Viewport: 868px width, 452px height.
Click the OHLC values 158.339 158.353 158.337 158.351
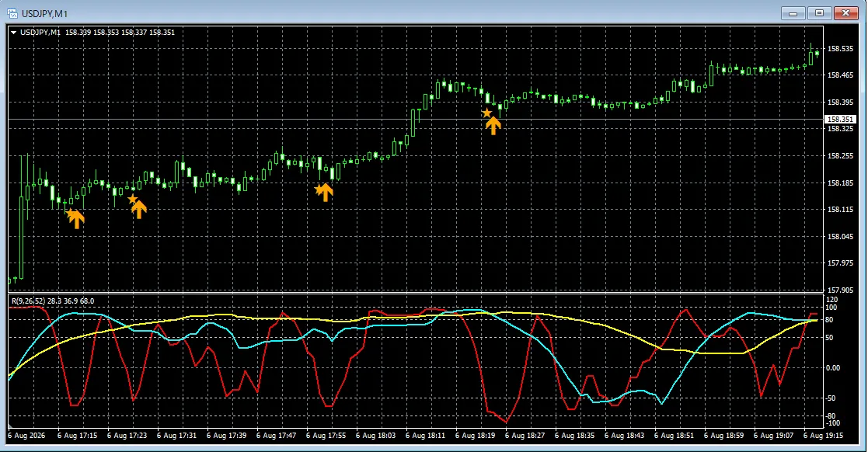pyautogui.click(x=120, y=33)
